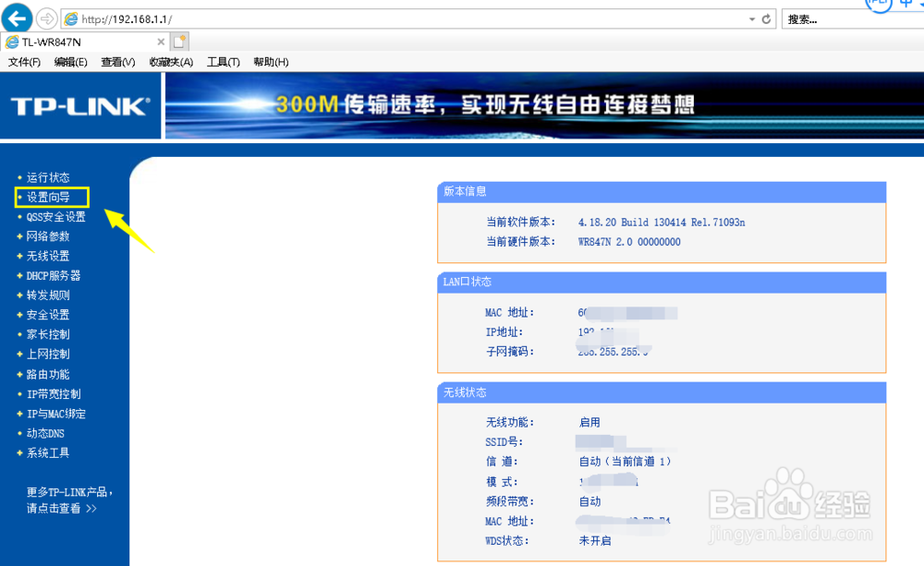Viewport: 924px width, 566px height.
Task: Expand 无线设置 in the sidebar
Action: tap(48, 256)
